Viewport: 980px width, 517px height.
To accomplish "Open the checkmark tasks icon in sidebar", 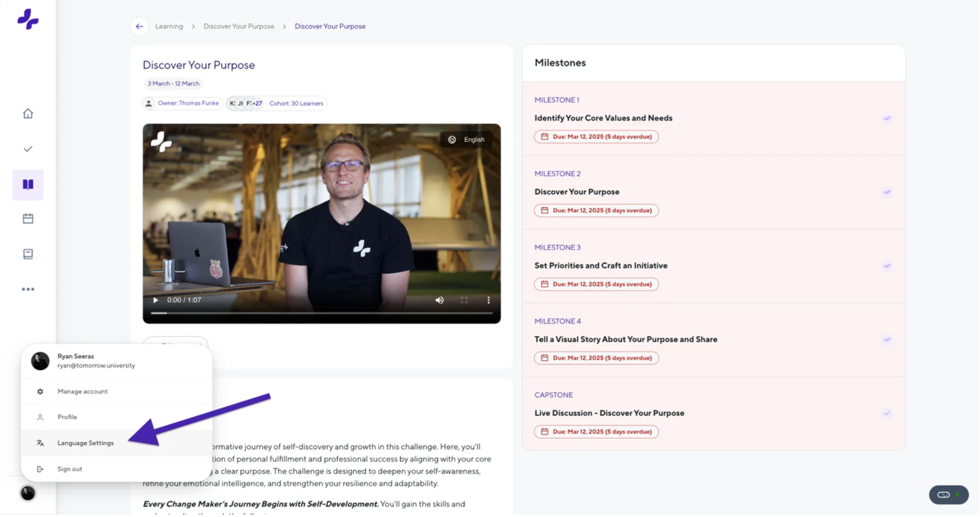I will tap(28, 149).
